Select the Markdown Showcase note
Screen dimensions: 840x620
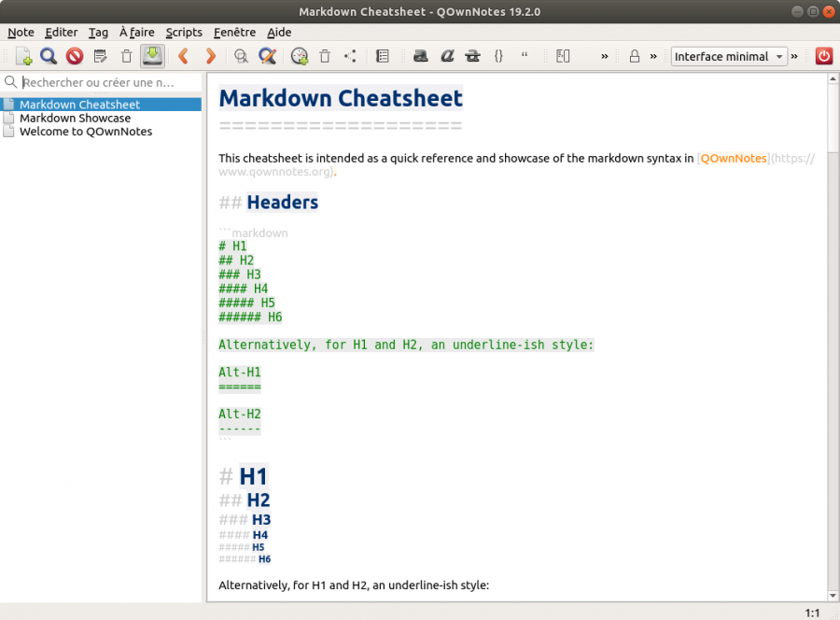(102, 118)
